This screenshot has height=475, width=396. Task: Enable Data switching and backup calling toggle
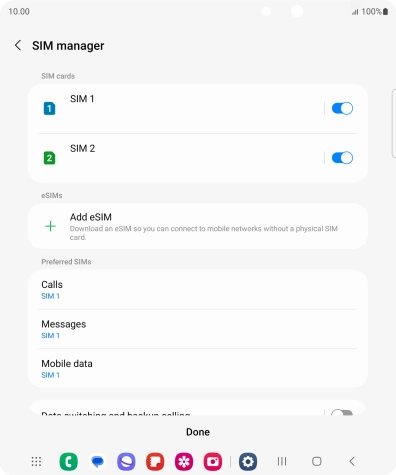tap(342, 413)
